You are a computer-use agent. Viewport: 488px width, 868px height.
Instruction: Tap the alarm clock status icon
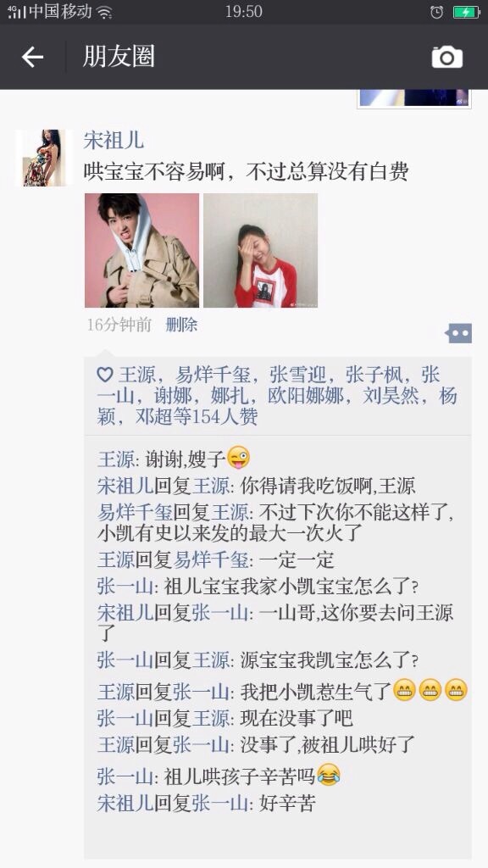click(436, 12)
